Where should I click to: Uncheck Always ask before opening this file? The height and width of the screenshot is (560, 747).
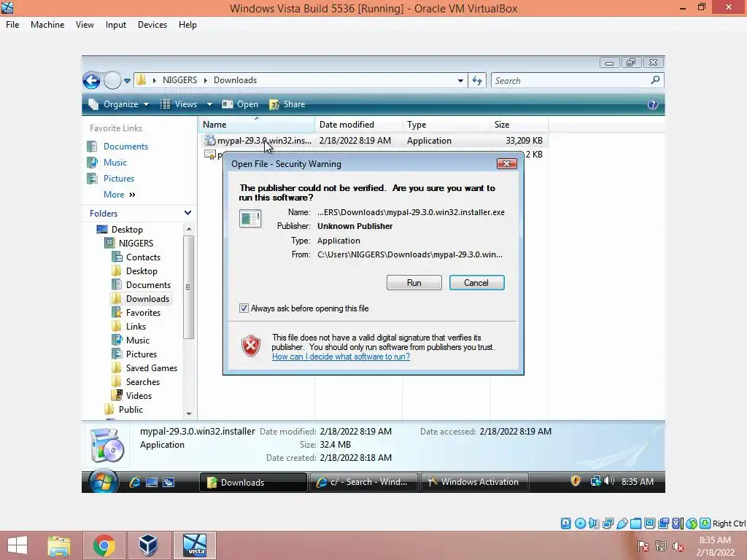244,308
